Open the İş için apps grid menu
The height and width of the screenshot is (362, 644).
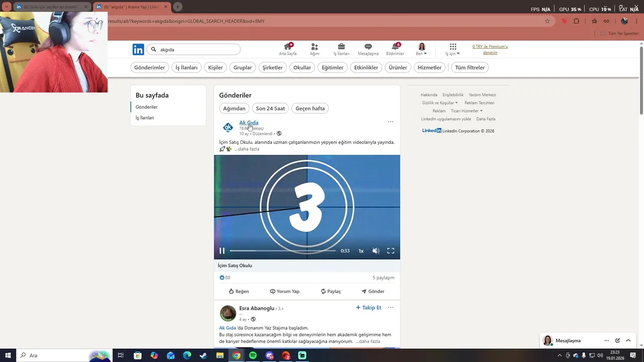coord(453,49)
